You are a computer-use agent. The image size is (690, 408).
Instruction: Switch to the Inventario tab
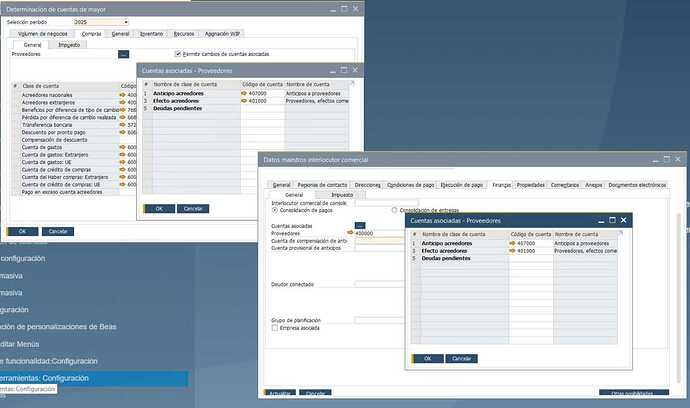pos(152,33)
